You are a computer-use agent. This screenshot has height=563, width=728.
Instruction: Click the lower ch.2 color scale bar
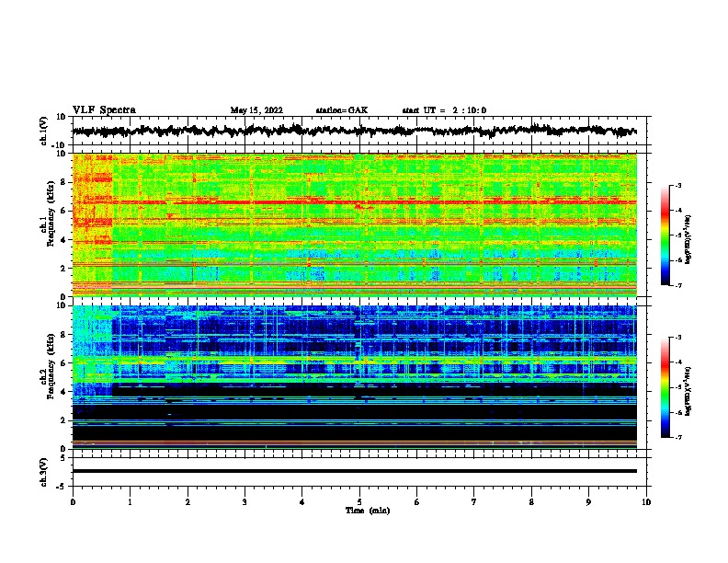coord(665,387)
